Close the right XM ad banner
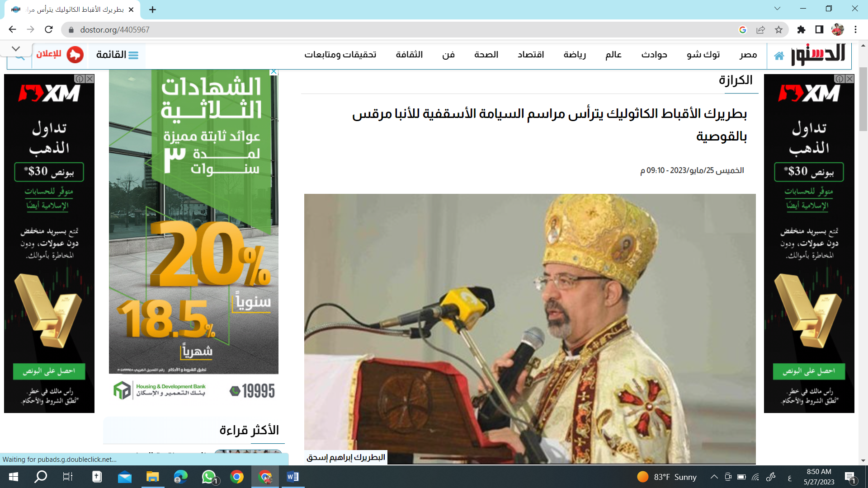This screenshot has height=488, width=868. click(x=850, y=79)
